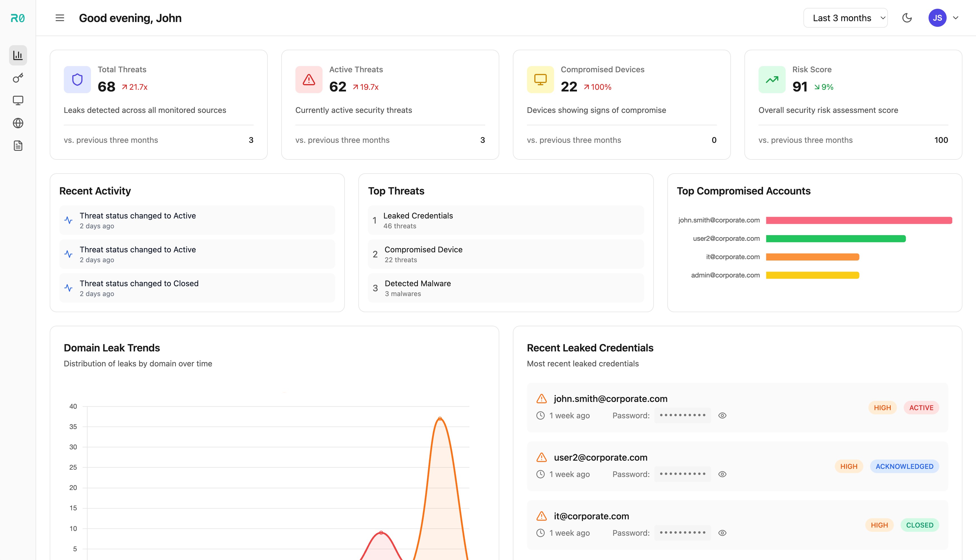Click the masked password field for user2

pyautogui.click(x=683, y=474)
